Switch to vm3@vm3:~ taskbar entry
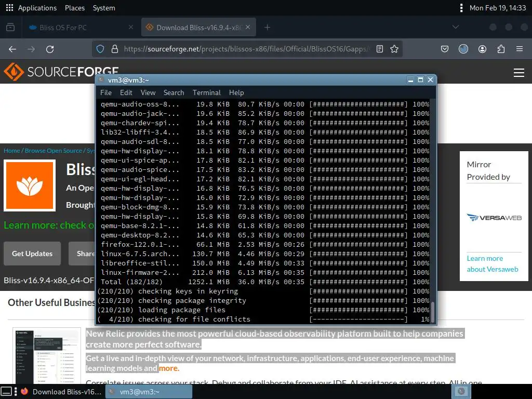 coord(149,392)
